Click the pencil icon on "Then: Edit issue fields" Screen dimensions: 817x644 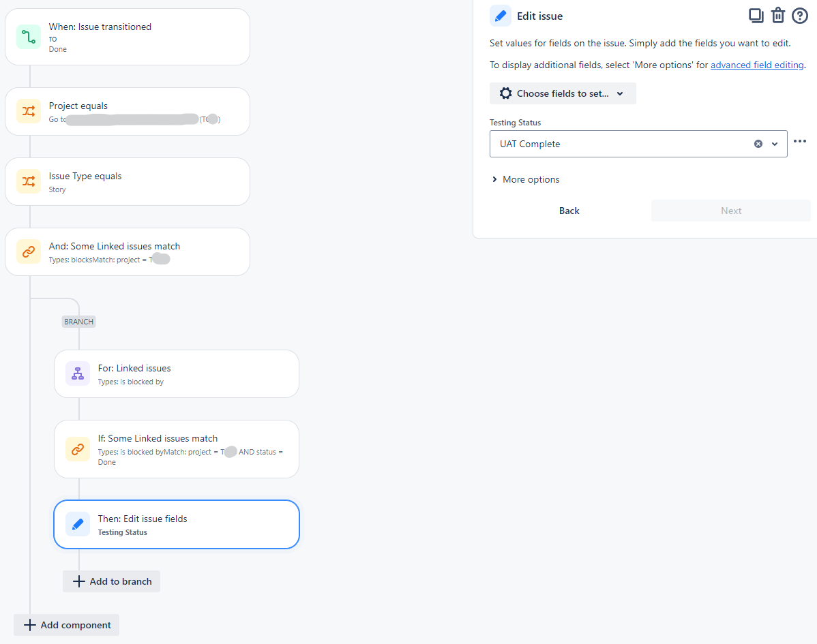pyautogui.click(x=77, y=524)
